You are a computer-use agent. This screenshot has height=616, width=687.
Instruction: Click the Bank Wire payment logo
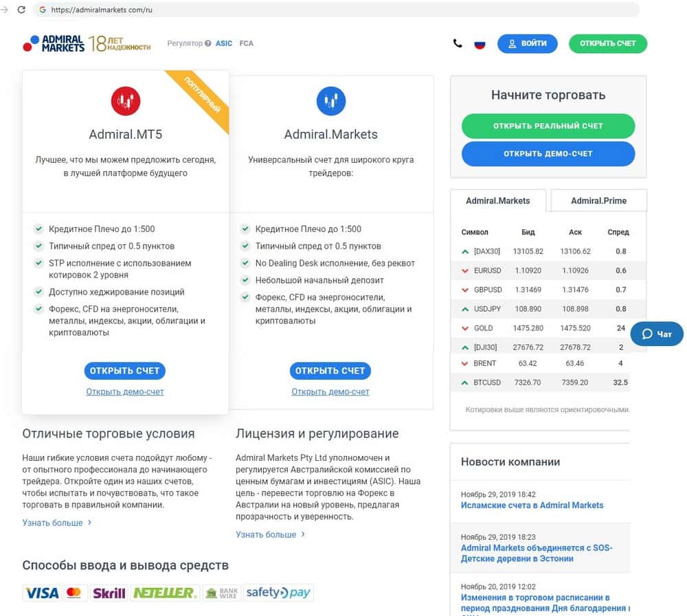222,593
